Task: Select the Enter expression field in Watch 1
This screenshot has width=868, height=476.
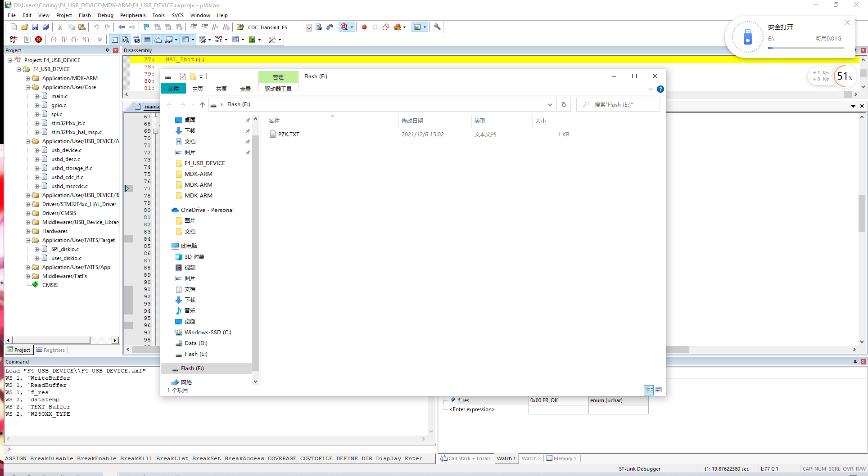Action: pos(472,409)
